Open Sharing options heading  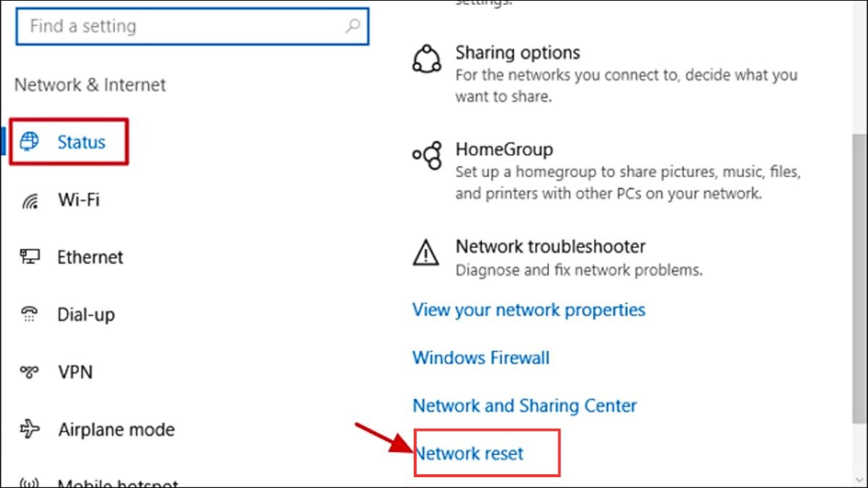pyautogui.click(x=518, y=53)
